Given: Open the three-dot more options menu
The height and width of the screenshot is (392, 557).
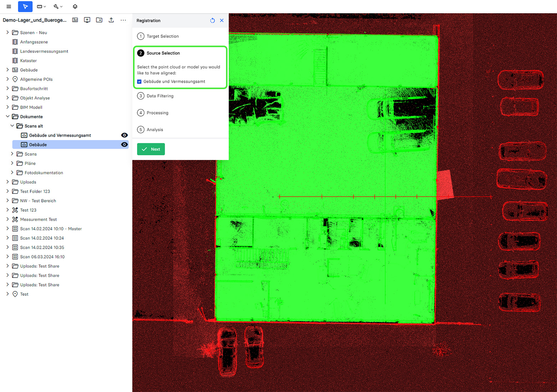Looking at the screenshot, I should pos(123,20).
